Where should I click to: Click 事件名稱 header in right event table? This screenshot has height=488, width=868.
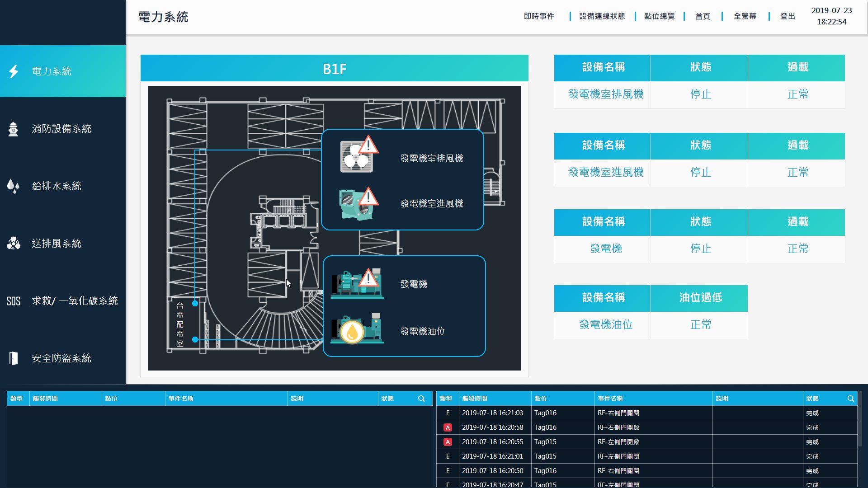653,399
